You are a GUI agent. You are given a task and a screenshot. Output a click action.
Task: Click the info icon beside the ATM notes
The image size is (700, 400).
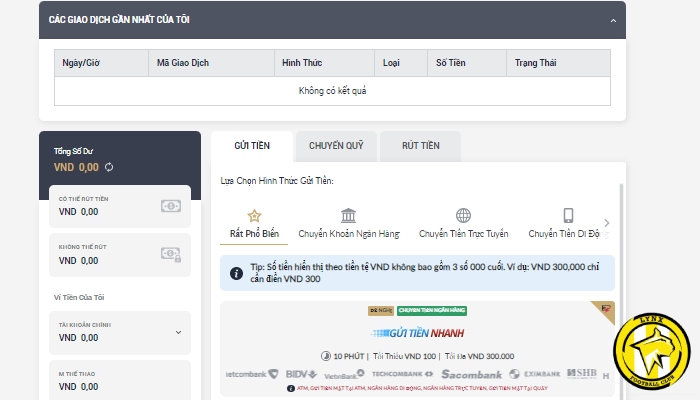[291, 388]
